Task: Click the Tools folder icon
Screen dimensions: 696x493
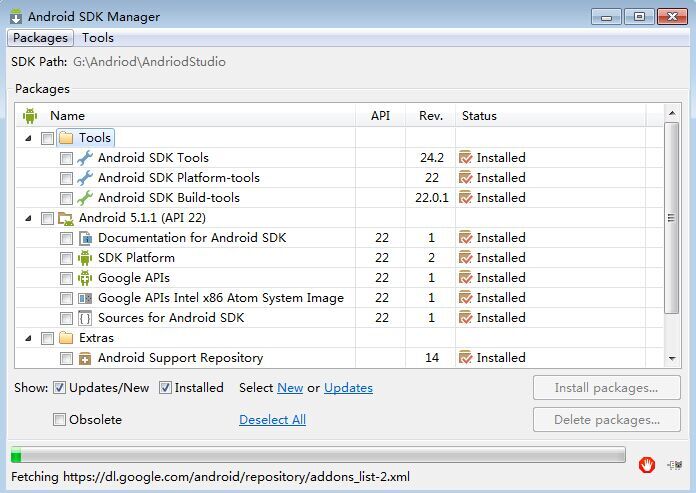Action: [66, 138]
